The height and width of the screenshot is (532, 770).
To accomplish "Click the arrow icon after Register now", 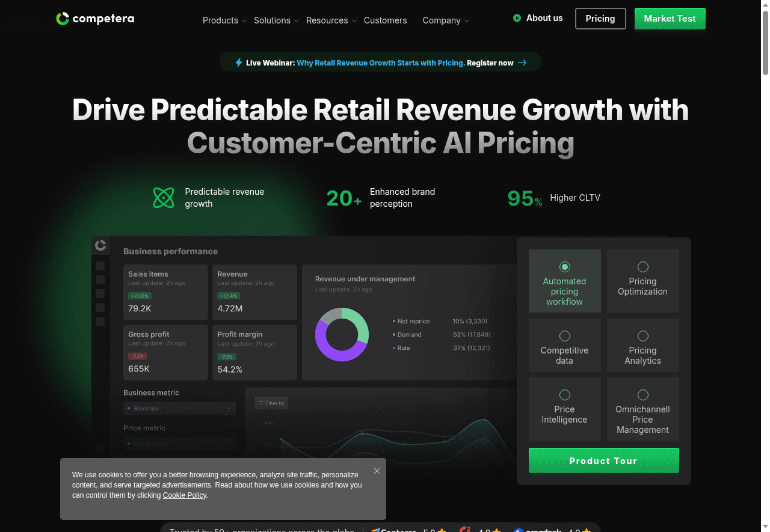I will pyautogui.click(x=522, y=63).
